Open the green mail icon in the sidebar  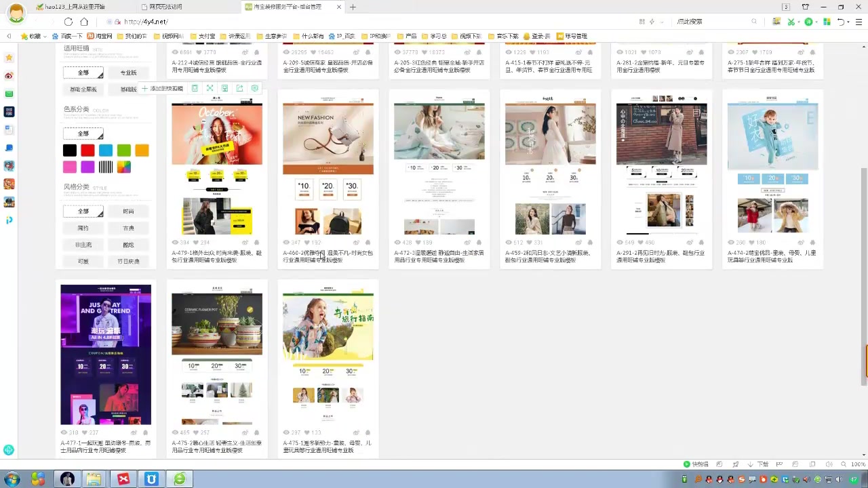[9, 94]
